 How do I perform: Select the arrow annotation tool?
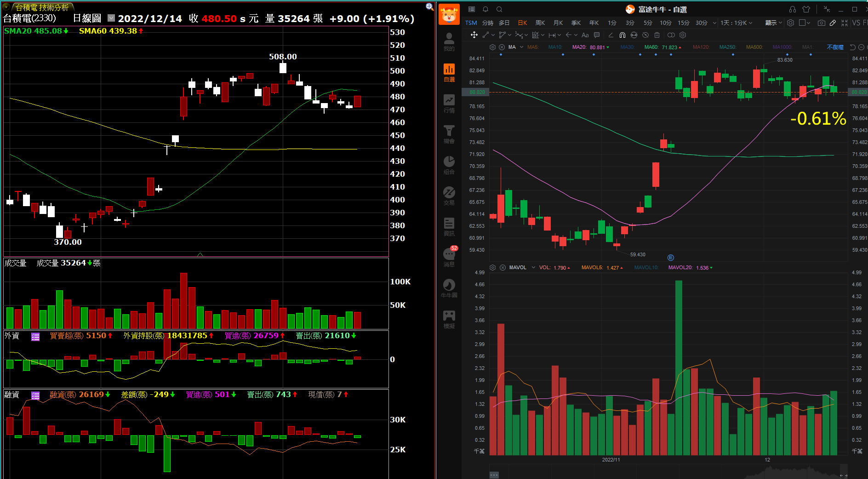click(x=569, y=35)
